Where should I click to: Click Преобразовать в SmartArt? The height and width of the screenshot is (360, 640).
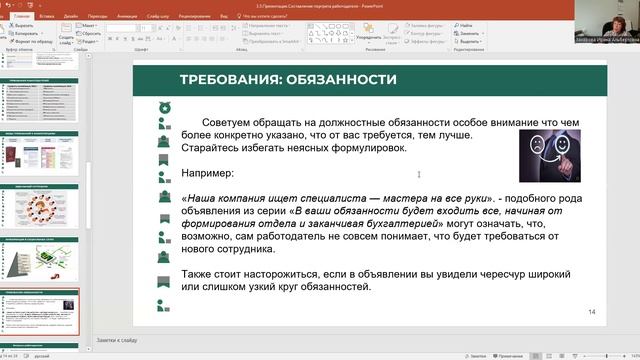(x=271, y=41)
